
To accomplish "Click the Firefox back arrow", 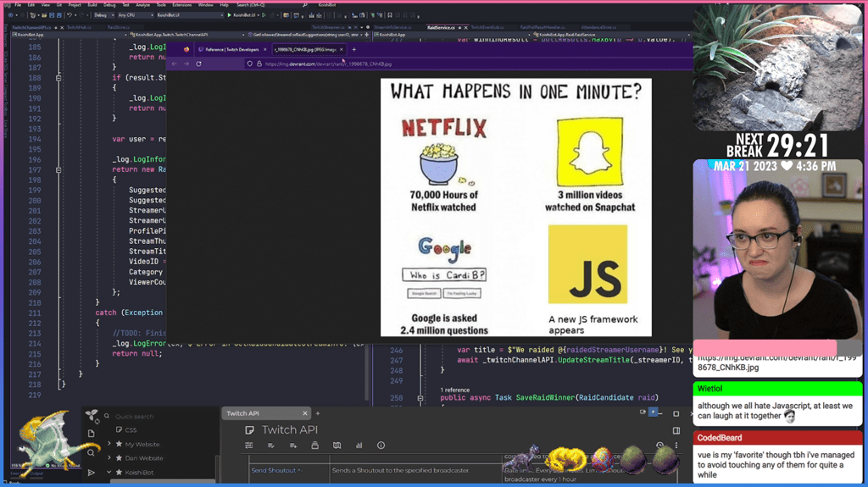I will 175,64.
